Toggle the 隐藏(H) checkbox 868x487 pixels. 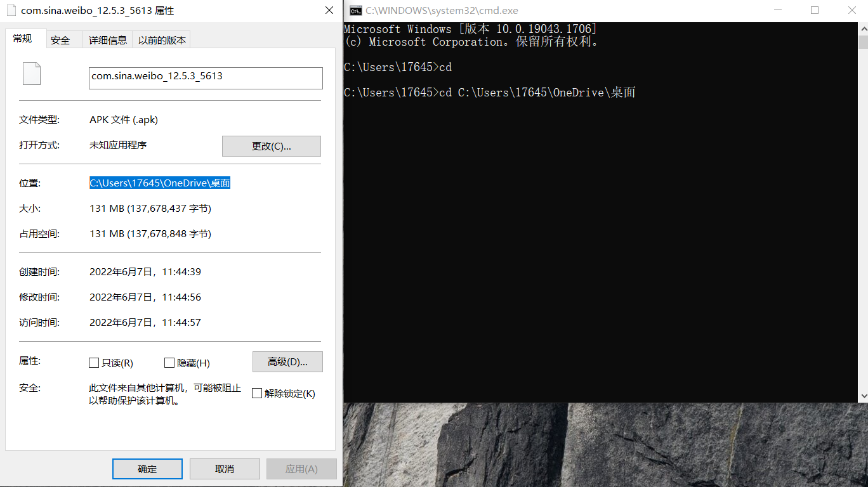point(169,363)
